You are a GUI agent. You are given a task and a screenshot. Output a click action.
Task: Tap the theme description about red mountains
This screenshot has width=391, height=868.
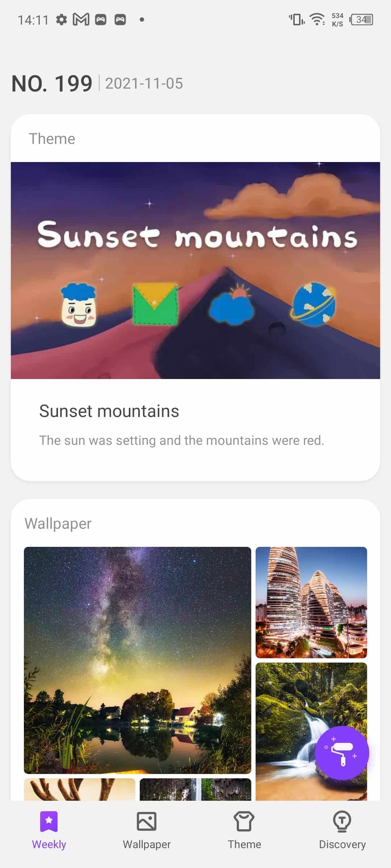pos(182,441)
